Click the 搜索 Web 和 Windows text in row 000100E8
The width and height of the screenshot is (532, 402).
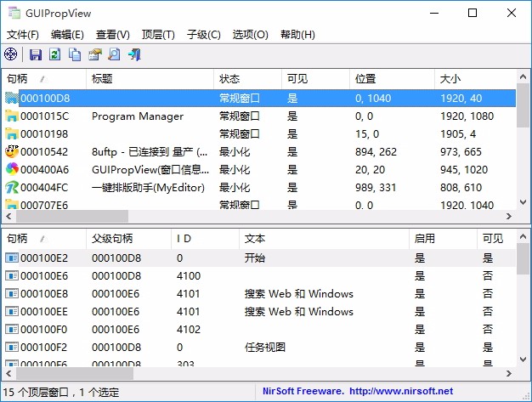click(x=299, y=293)
